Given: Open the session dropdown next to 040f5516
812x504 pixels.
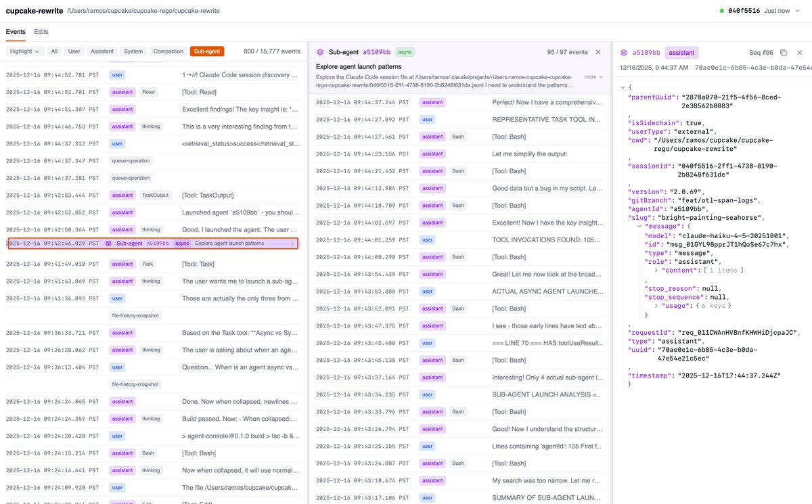Looking at the screenshot, I should [798, 11].
